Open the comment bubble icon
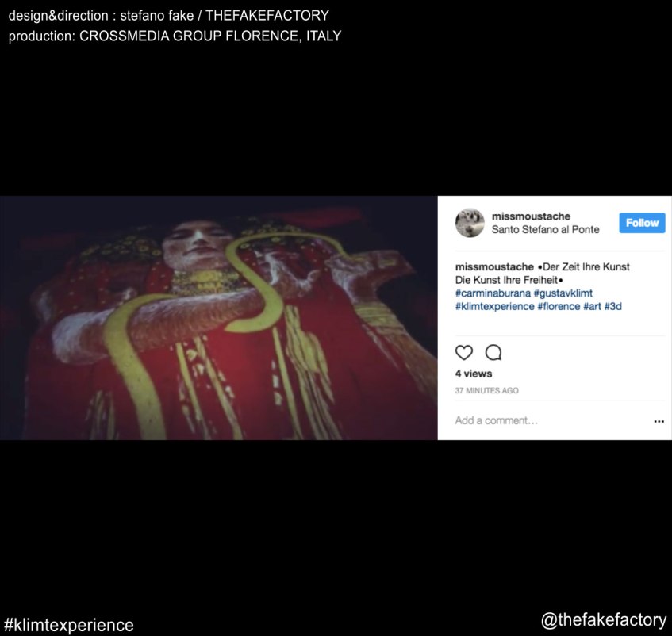This screenshot has height=636, width=672. tap(493, 352)
